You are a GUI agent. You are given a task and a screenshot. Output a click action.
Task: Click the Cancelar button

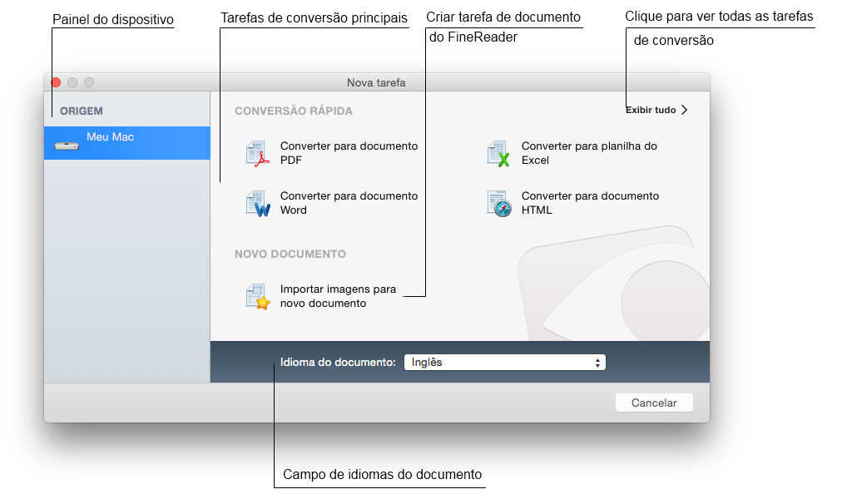[x=654, y=403]
